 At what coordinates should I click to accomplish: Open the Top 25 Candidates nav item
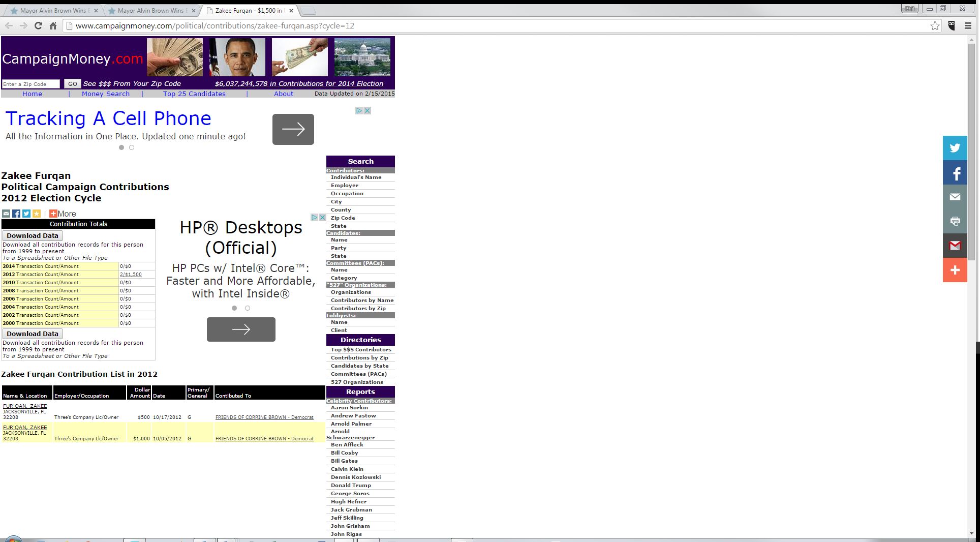point(194,94)
